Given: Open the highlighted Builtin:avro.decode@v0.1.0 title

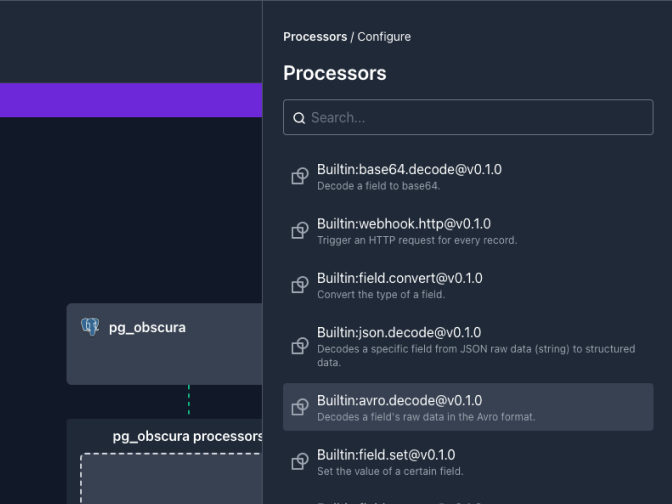Looking at the screenshot, I should point(399,400).
